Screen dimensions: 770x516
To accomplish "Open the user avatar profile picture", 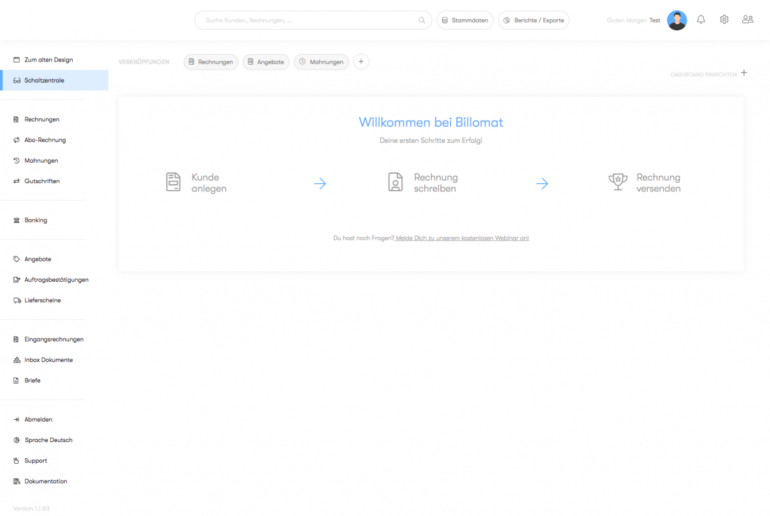I will point(677,20).
